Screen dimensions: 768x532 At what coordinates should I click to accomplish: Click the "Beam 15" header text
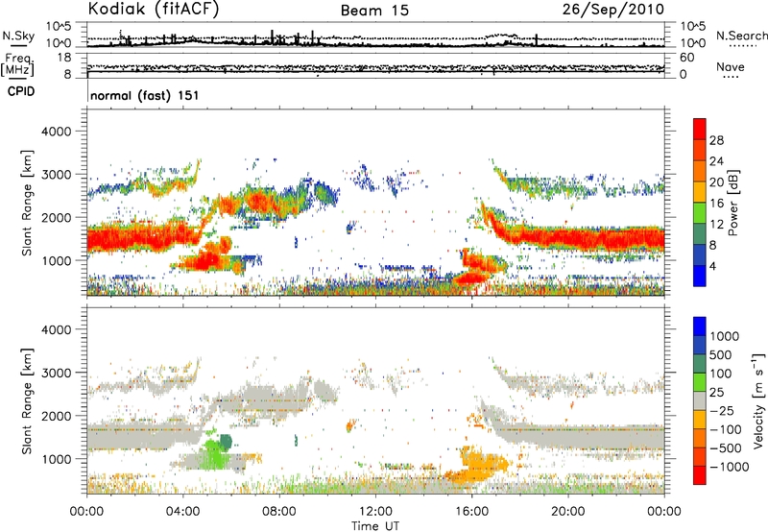pyautogui.click(x=374, y=11)
